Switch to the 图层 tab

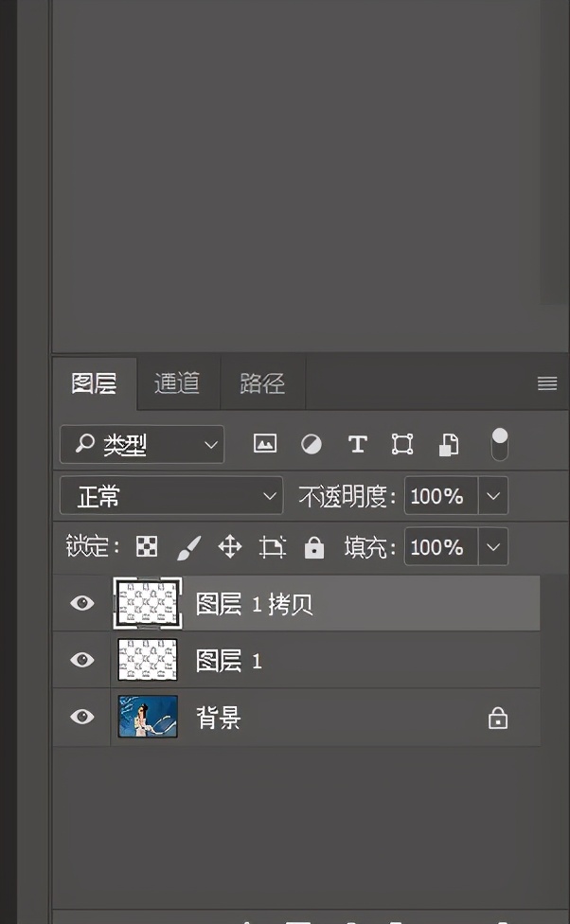95,383
